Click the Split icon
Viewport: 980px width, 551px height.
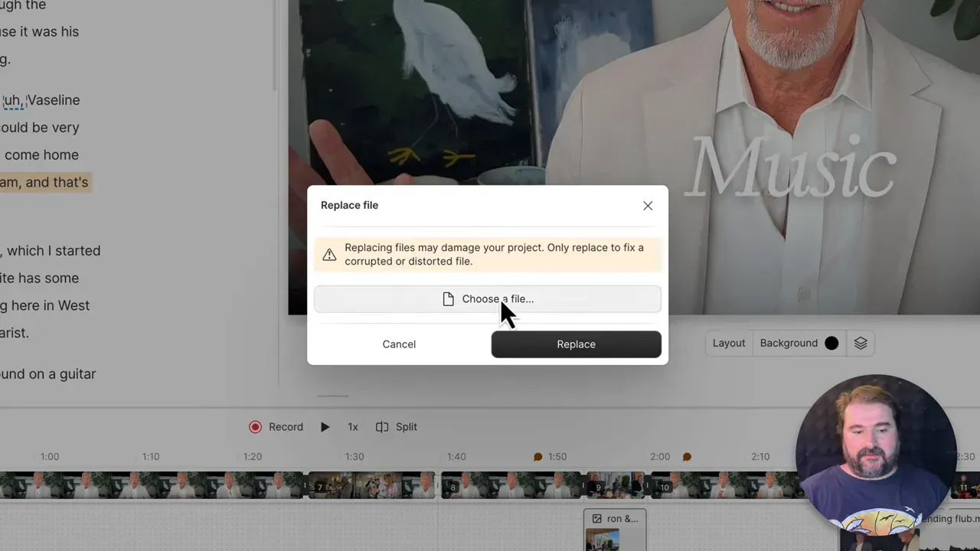pos(382,427)
